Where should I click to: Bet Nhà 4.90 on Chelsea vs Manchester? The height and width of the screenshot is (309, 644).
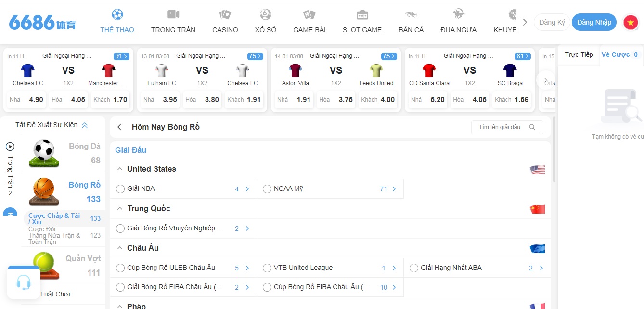pos(26,100)
